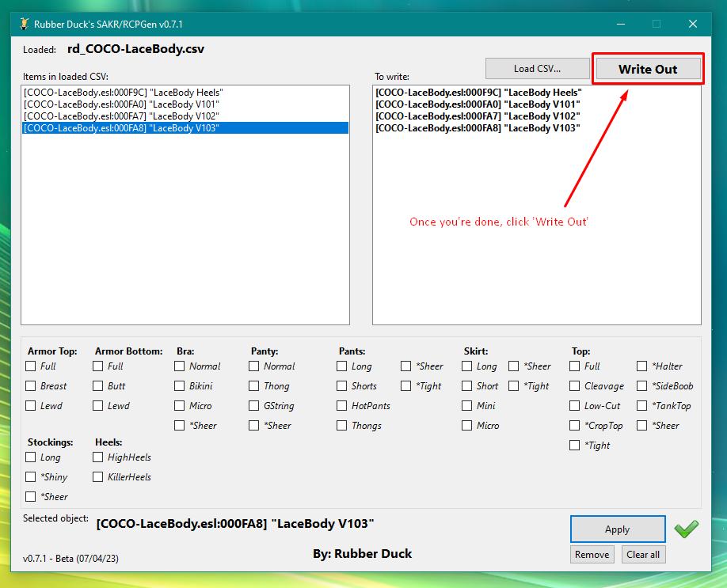This screenshot has height=588, width=727.
Task: Enable Bra Normal checkbox
Action: 180,366
